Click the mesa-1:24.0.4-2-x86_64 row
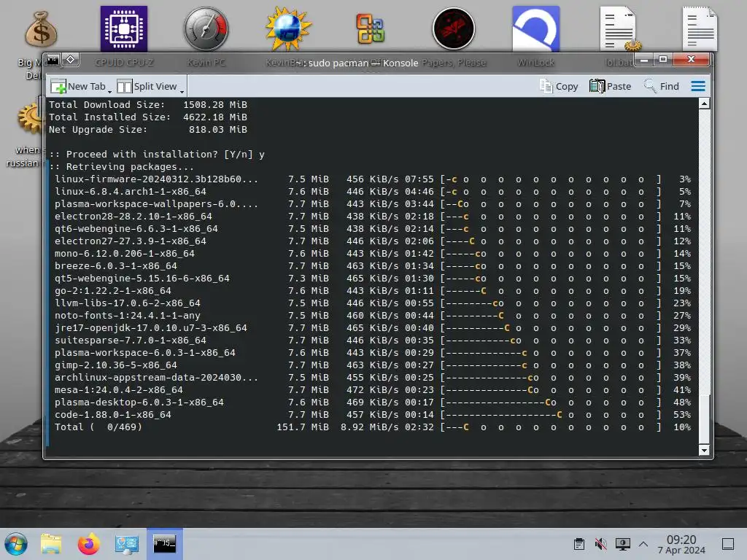The image size is (747, 560). (x=373, y=389)
